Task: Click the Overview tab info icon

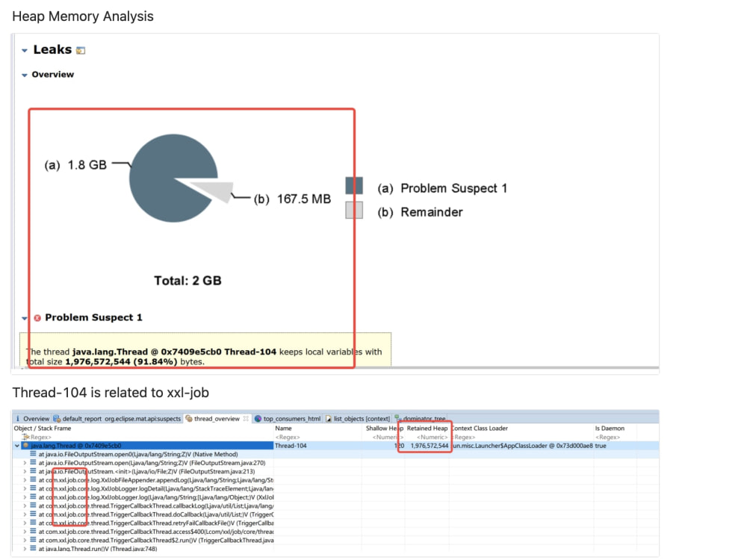Action: pyautogui.click(x=18, y=419)
